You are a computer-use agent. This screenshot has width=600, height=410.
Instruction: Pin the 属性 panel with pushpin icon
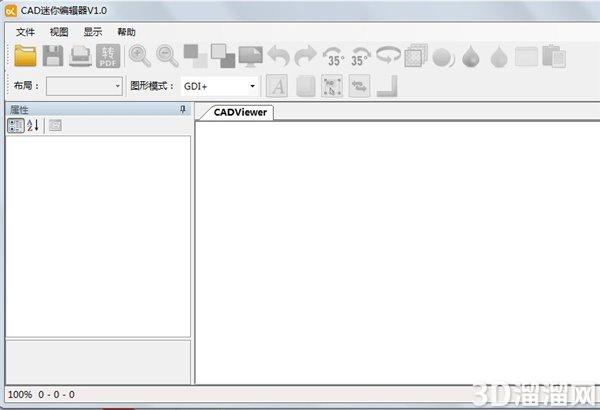pyautogui.click(x=183, y=109)
